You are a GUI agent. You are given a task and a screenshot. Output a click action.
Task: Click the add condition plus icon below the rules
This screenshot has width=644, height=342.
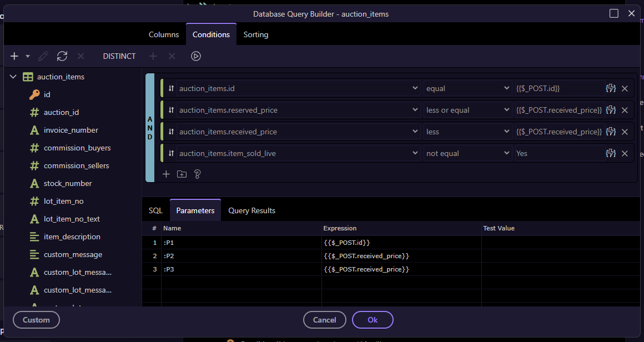[x=166, y=174]
